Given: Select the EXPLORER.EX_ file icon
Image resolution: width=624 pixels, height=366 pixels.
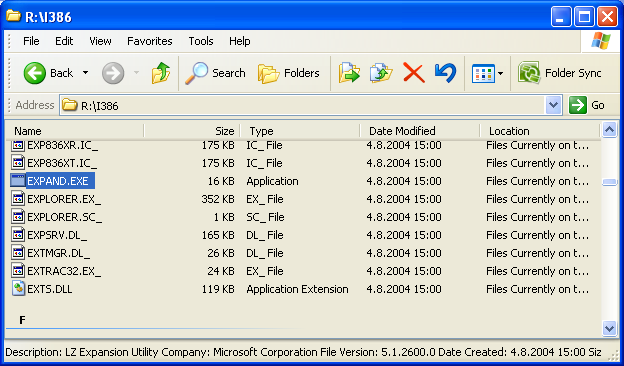Looking at the screenshot, I should (18, 199).
